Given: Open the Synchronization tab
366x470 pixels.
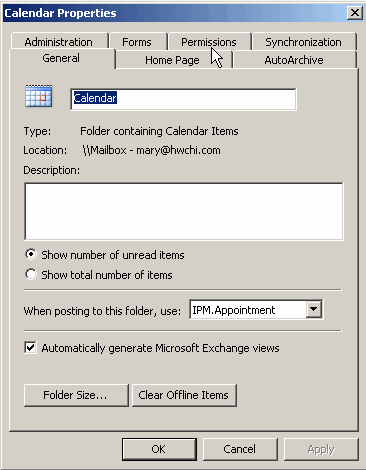Looking at the screenshot, I should 304,42.
